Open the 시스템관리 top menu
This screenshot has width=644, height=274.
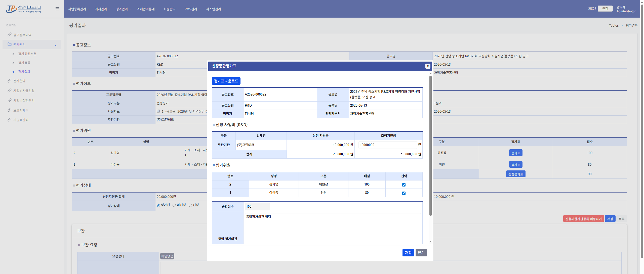[213, 9]
